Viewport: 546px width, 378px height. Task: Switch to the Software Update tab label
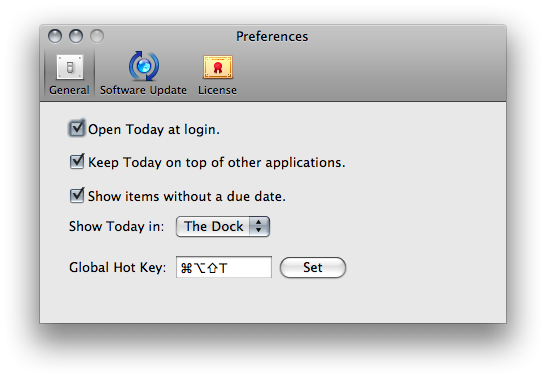pyautogui.click(x=143, y=90)
